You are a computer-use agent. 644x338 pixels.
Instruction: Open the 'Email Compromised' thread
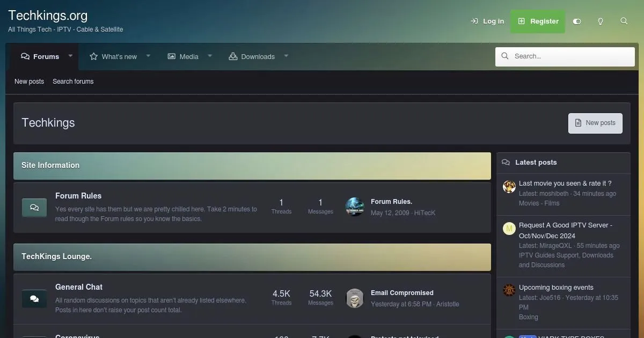coord(402,293)
